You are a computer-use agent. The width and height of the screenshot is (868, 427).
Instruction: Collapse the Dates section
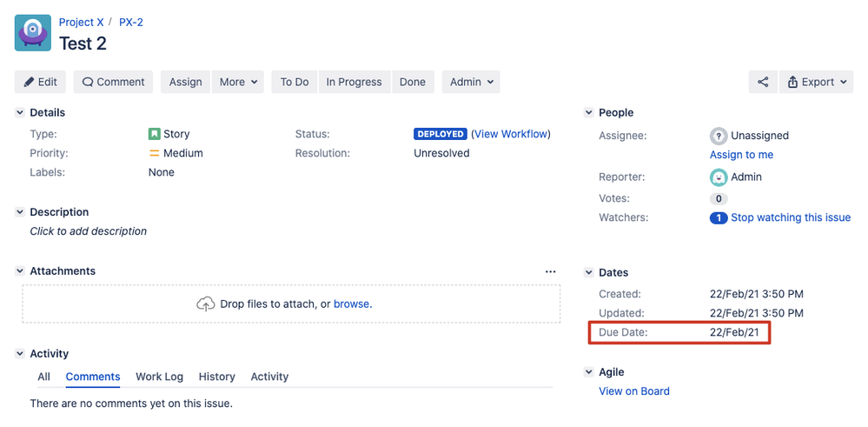pyautogui.click(x=589, y=272)
